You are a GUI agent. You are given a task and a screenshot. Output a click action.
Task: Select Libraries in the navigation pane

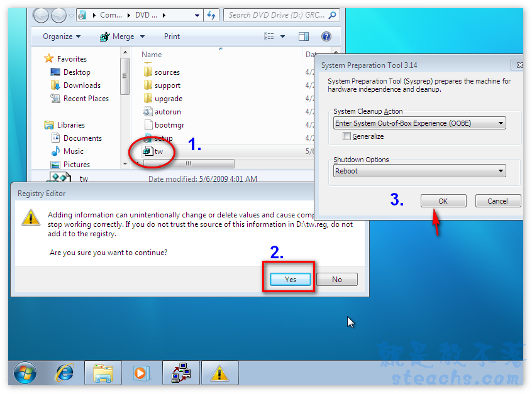click(x=65, y=125)
